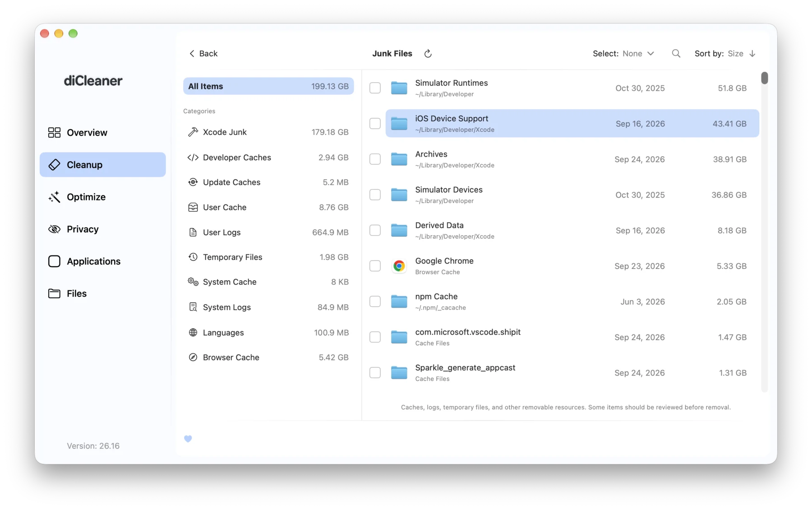Viewport: 812px width, 510px height.
Task: Open the Applications section
Action: tap(102, 261)
